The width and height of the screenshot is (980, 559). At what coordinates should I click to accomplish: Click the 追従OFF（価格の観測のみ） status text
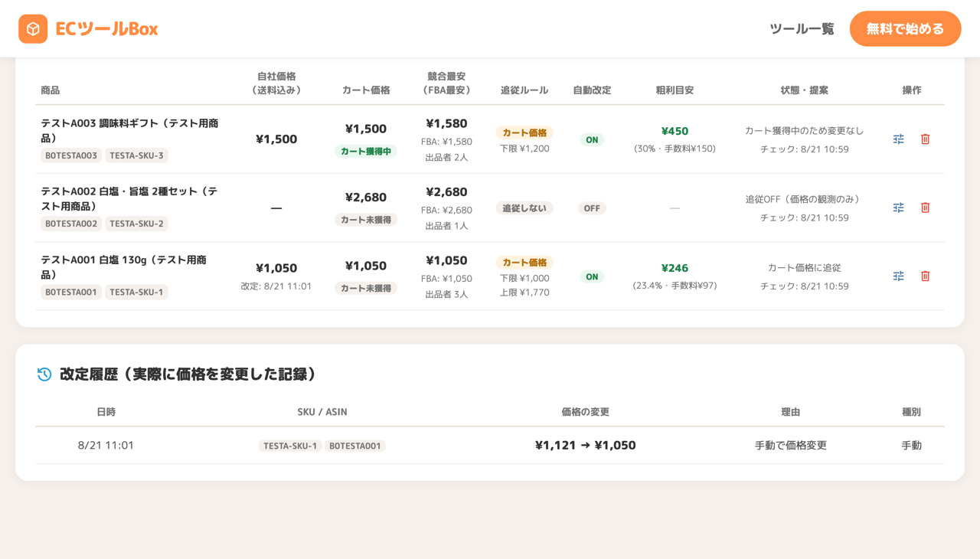(x=804, y=199)
